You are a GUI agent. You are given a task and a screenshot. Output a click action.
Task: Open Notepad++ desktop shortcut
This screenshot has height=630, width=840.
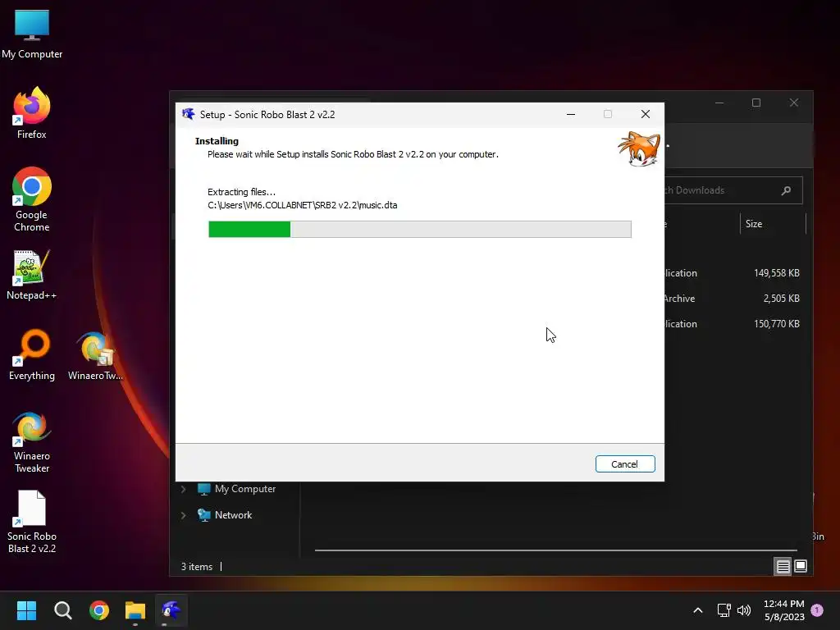(32, 275)
